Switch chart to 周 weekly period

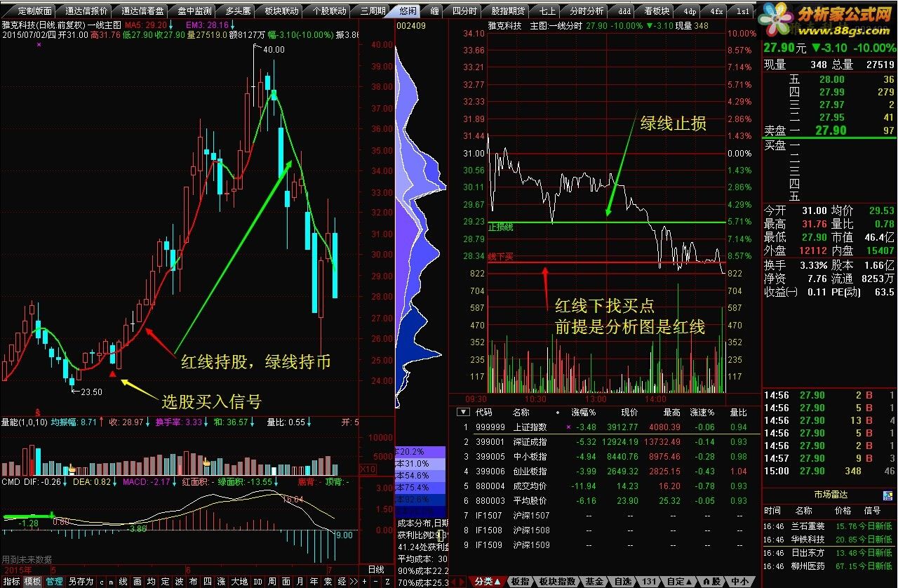pyautogui.click(x=272, y=582)
